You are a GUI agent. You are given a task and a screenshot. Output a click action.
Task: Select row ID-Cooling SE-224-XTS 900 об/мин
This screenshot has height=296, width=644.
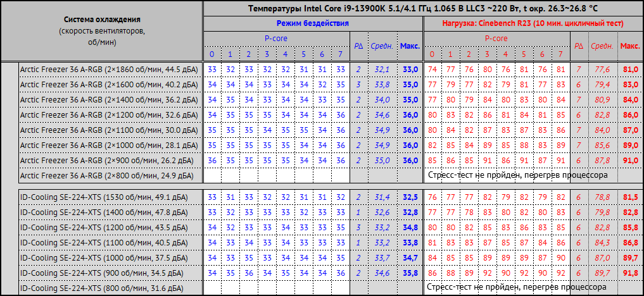coord(331,273)
